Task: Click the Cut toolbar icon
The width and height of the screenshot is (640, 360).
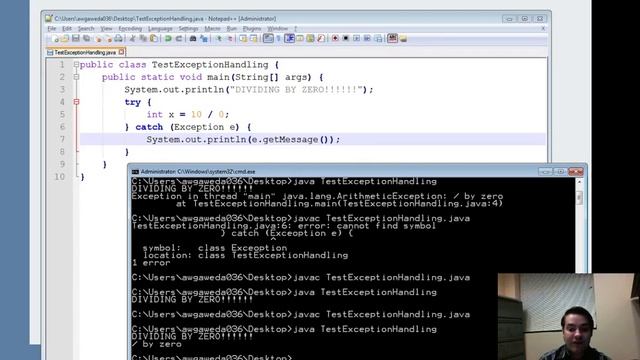Action: [x=132, y=39]
